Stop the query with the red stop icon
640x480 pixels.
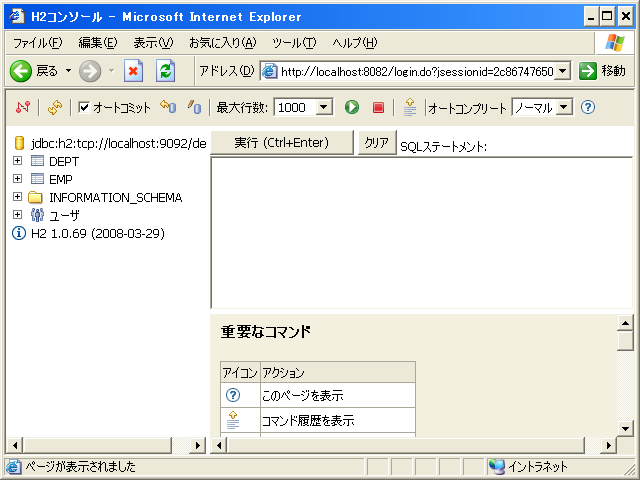[378, 107]
